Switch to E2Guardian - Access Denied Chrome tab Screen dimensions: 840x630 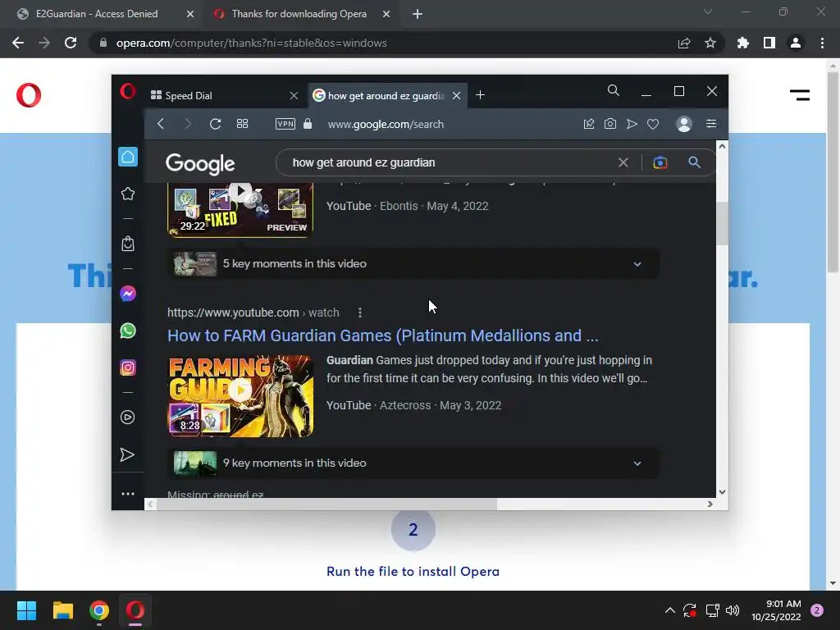coord(97,14)
